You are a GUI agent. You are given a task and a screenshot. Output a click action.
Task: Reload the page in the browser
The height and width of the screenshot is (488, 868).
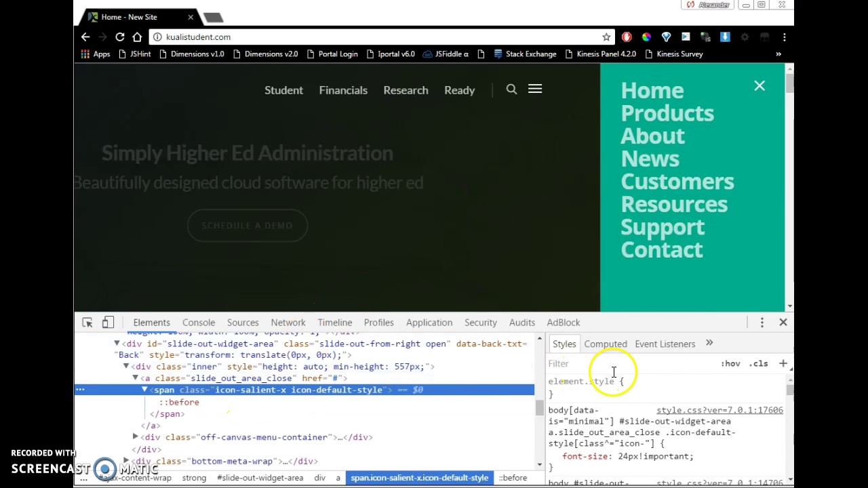pos(119,37)
